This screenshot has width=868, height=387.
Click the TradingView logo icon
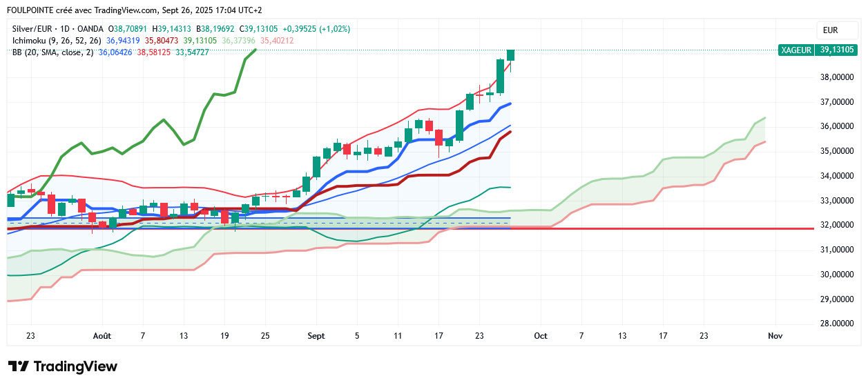point(19,366)
